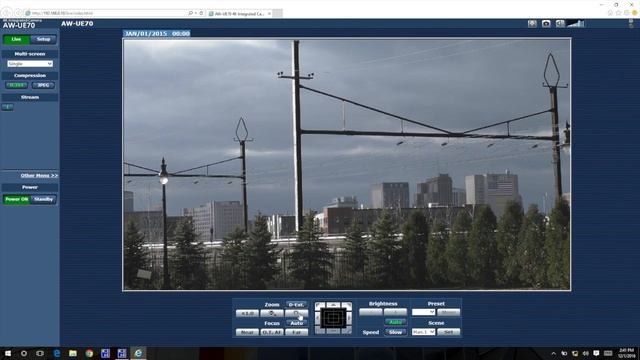Toggle the Speed Slow button

point(395,332)
